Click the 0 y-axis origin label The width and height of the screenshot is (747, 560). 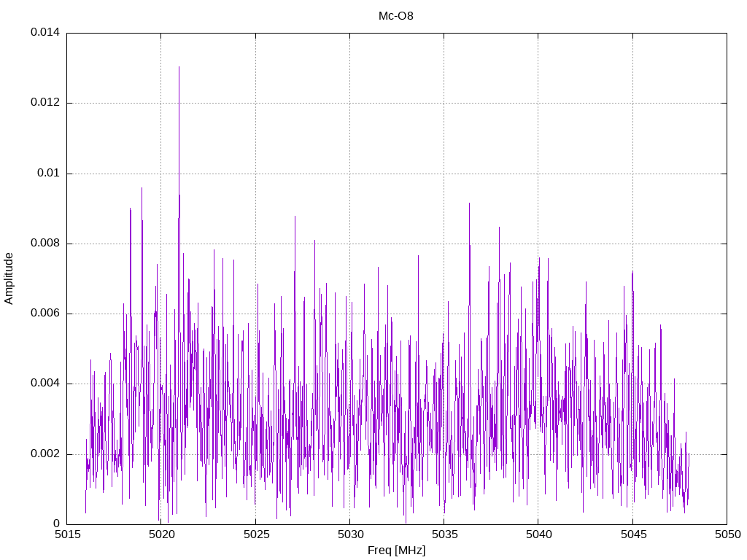[x=56, y=524]
